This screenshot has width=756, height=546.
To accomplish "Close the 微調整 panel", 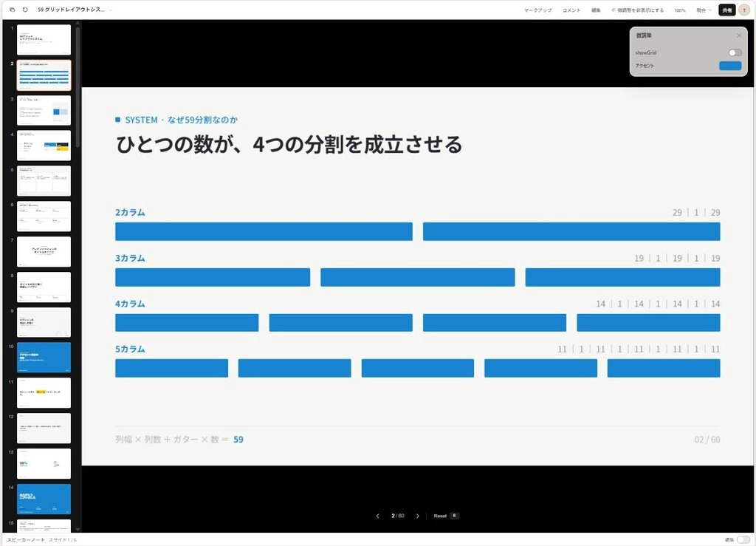I will (x=739, y=35).
